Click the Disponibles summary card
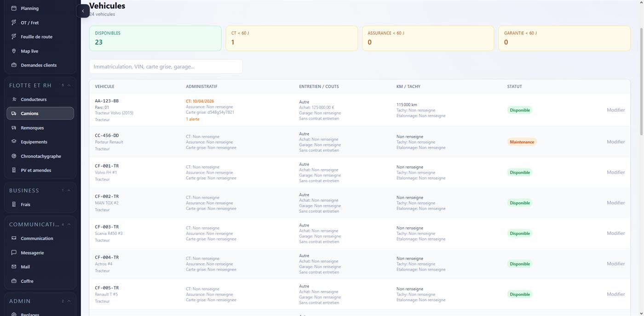The image size is (644, 316). click(155, 38)
